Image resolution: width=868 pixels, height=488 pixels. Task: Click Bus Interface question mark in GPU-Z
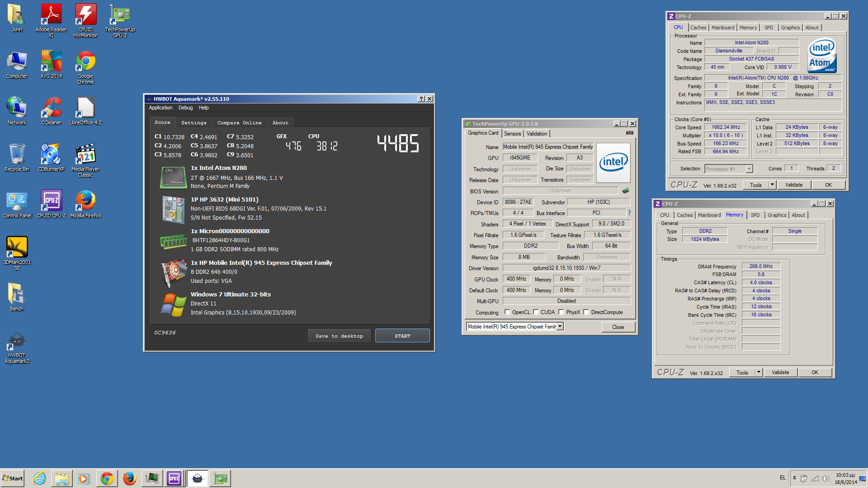coord(629,213)
